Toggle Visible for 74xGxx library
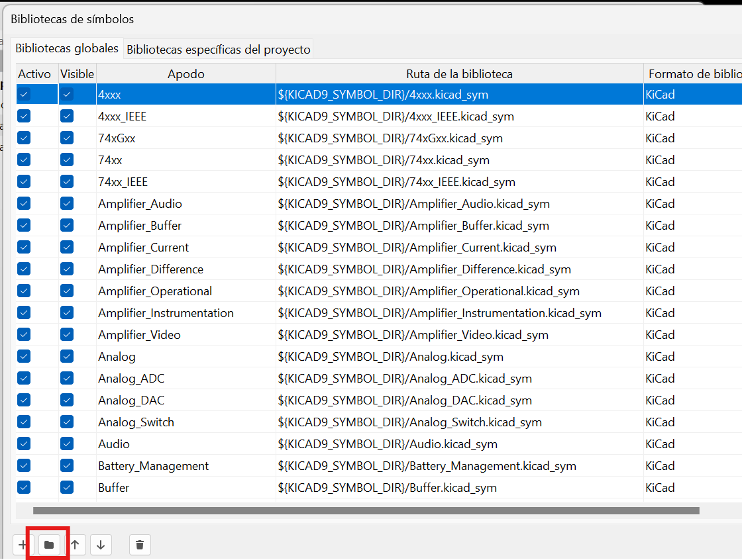 coord(67,138)
